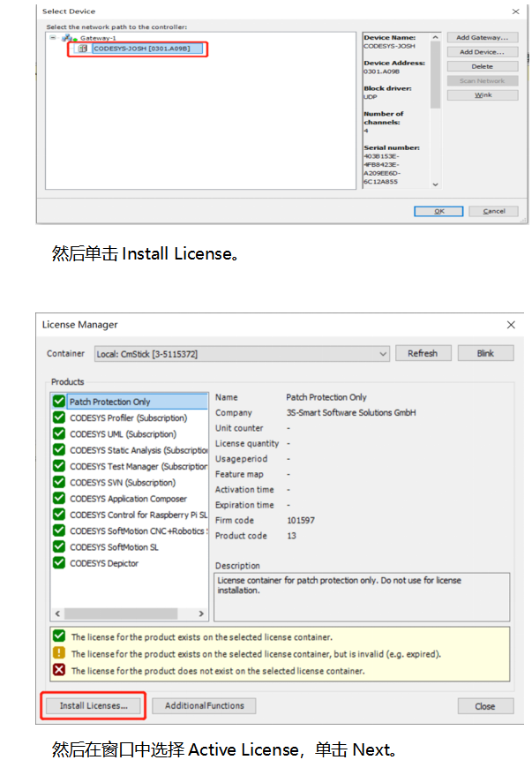The image size is (532, 775).
Task: Open Additional Functions
Action: tap(204, 706)
